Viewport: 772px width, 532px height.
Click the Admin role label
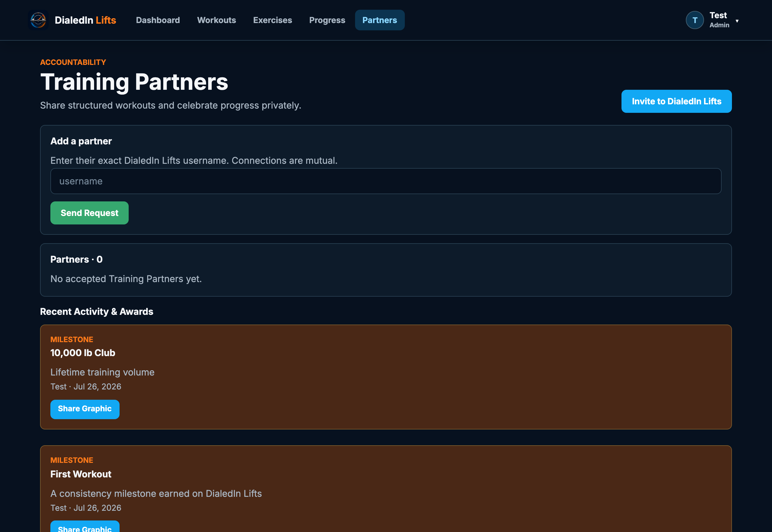719,25
